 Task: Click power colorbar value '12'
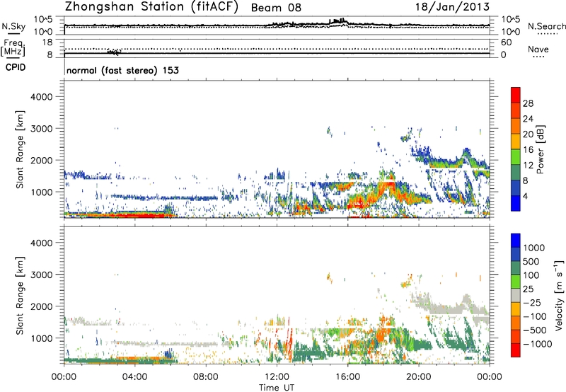click(528, 166)
